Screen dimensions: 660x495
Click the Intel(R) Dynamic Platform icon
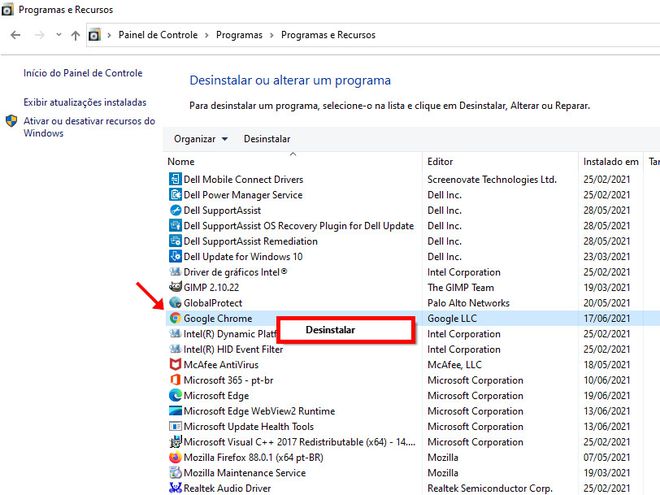(x=175, y=334)
